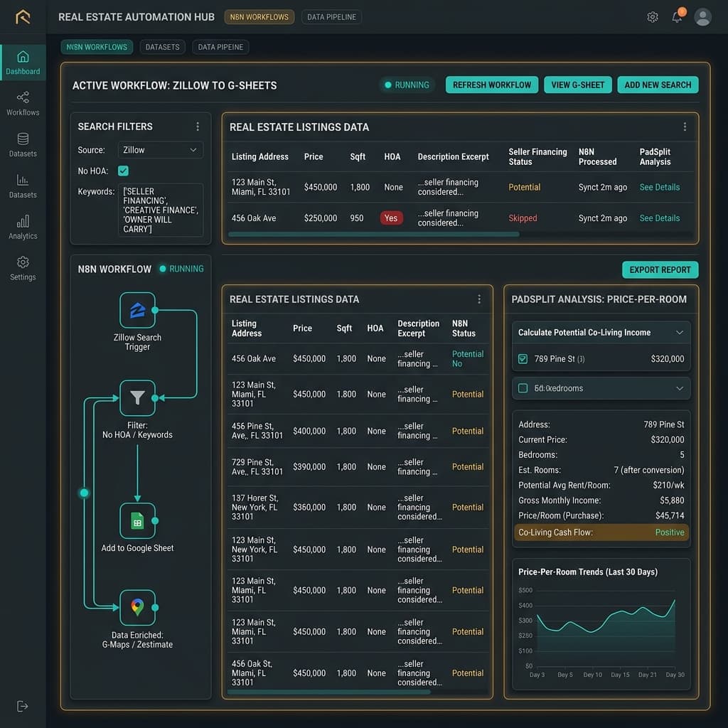Select the 729 Pine St listing row
The width and height of the screenshot is (728, 728).
click(x=358, y=466)
